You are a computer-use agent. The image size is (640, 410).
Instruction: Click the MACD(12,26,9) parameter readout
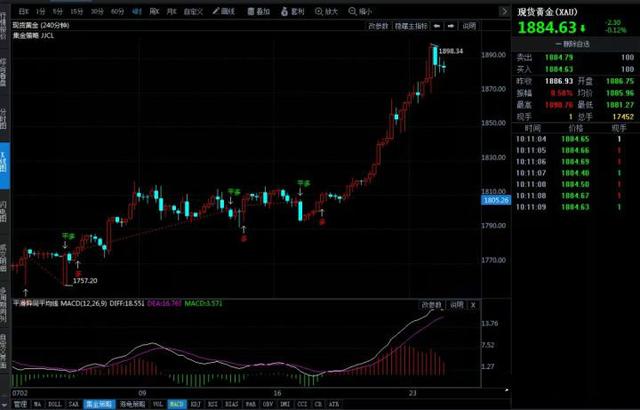point(84,304)
